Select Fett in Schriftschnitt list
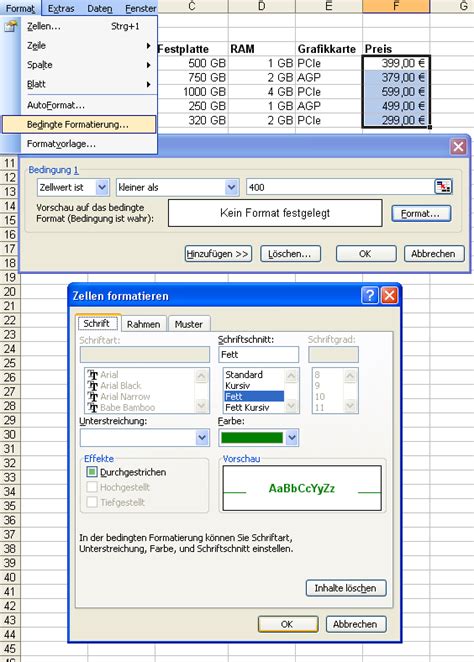The height and width of the screenshot is (662, 474). [254, 396]
